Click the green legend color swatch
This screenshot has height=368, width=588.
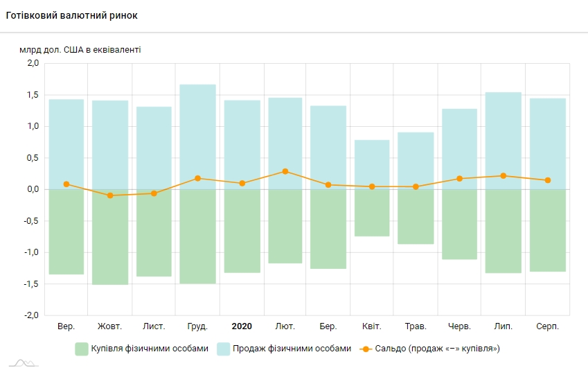point(82,348)
